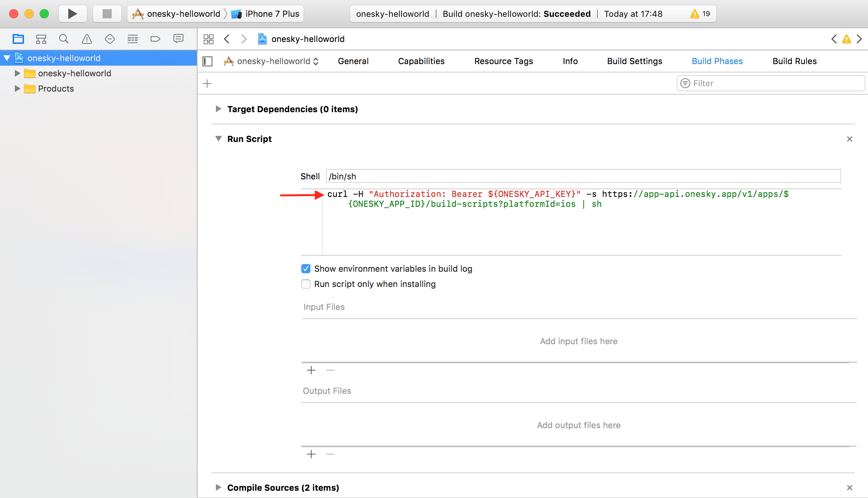Image resolution: width=868 pixels, height=498 pixels.
Task: Open the Issue navigator warning icon
Action: pyautogui.click(x=87, y=39)
